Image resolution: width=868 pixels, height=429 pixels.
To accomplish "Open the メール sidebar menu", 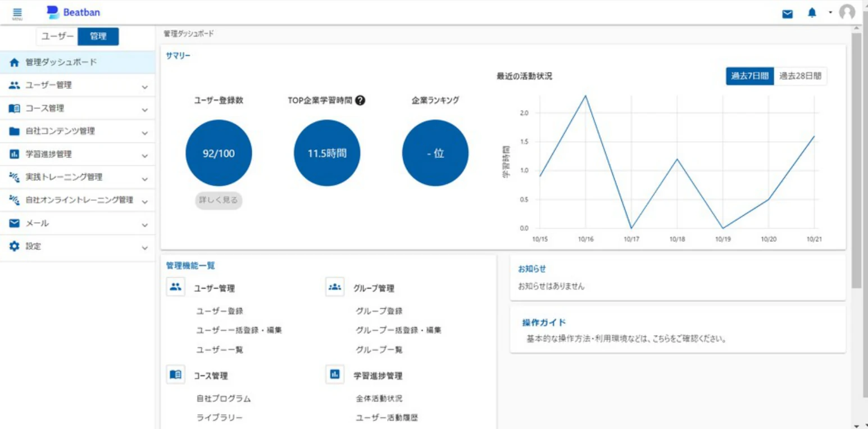I will (78, 223).
